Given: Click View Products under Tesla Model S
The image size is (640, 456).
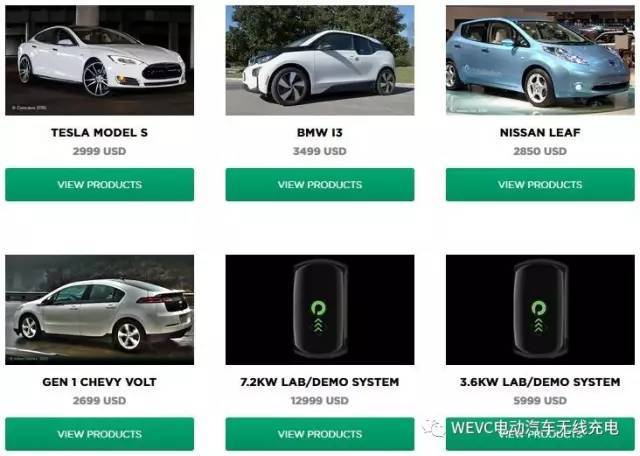Looking at the screenshot, I should (x=100, y=185).
